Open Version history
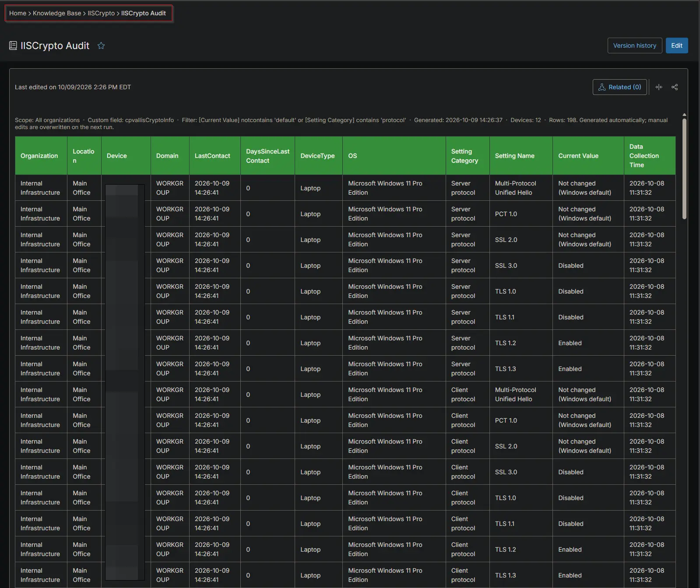Screen dimensions: 700x588 click(x=634, y=45)
